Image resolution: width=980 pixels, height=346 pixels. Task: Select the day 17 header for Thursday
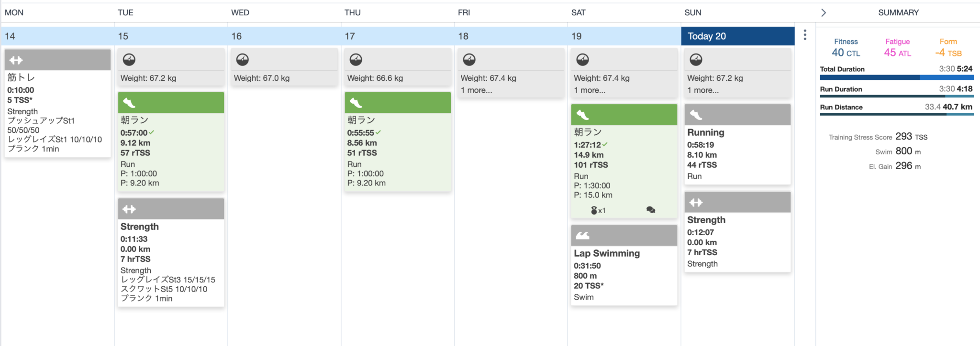(350, 36)
